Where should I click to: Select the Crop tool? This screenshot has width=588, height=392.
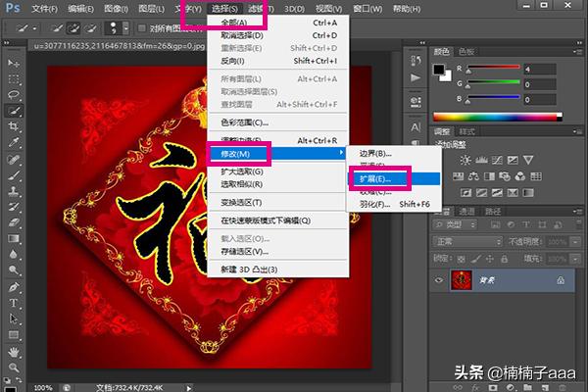coord(14,126)
